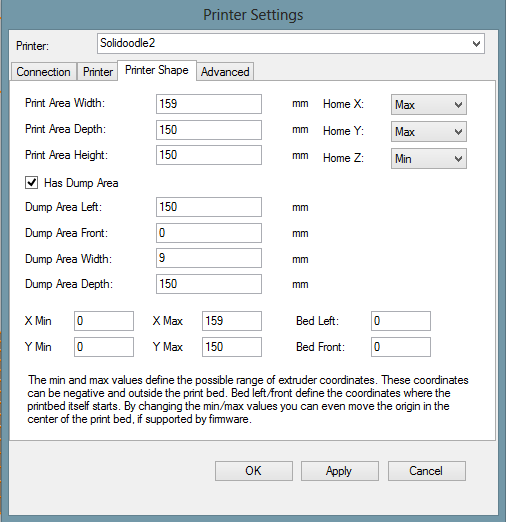Select the Y Min input field

click(104, 347)
